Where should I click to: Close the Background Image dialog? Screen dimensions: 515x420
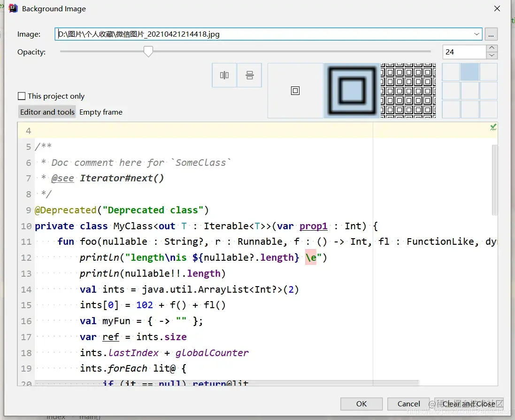[497, 8]
